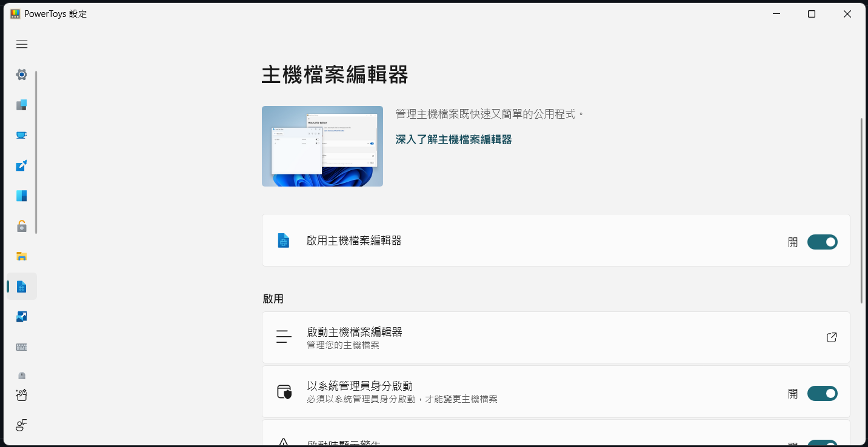Select the padlock module icon in sidebar
The height and width of the screenshot is (447, 868).
(21, 225)
